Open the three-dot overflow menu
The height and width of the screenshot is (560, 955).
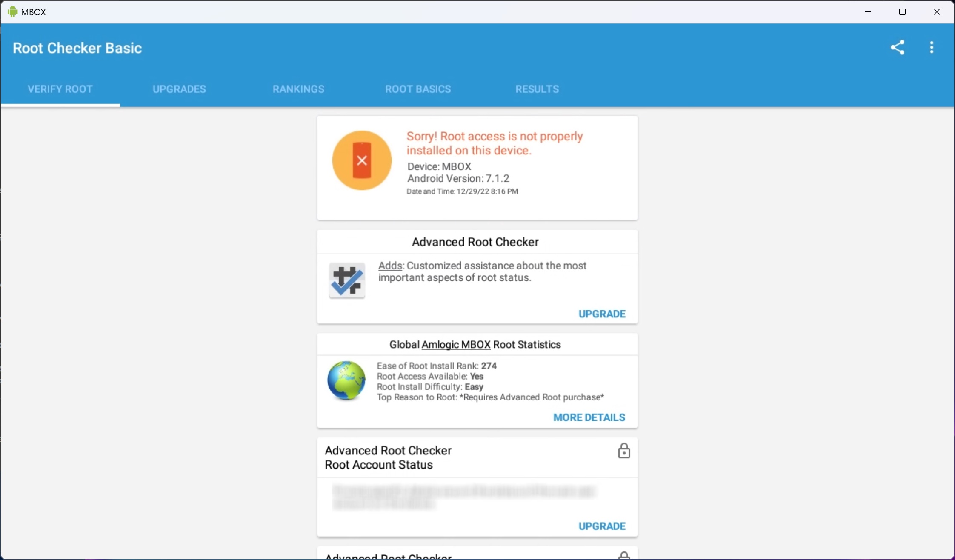(932, 47)
